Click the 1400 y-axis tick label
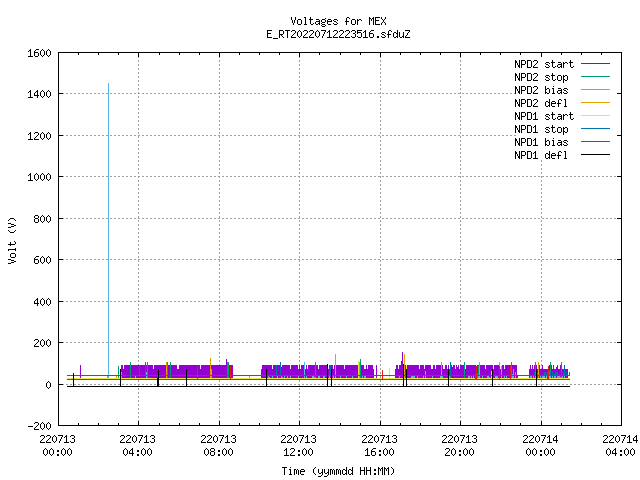Image resolution: width=640 pixels, height=480 pixels. [x=39, y=94]
